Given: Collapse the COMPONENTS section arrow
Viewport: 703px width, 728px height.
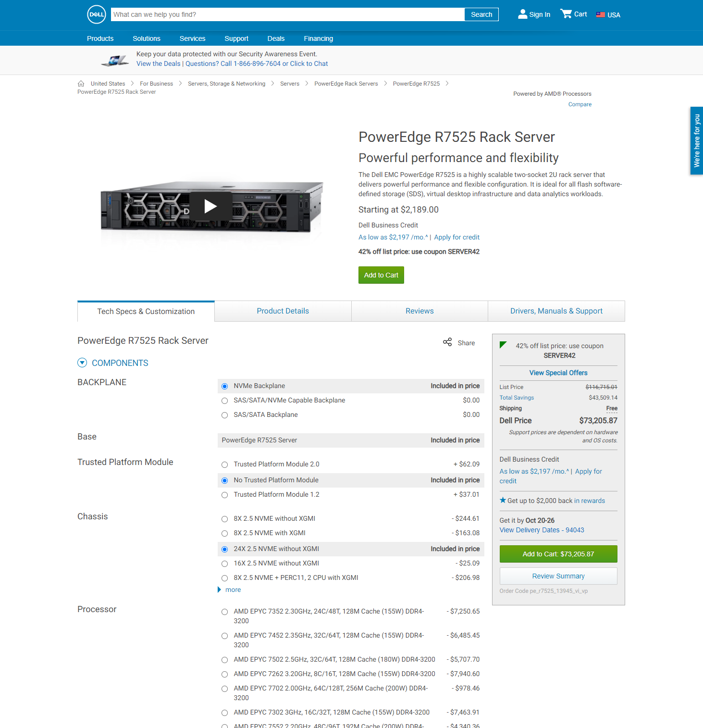Looking at the screenshot, I should (82, 363).
